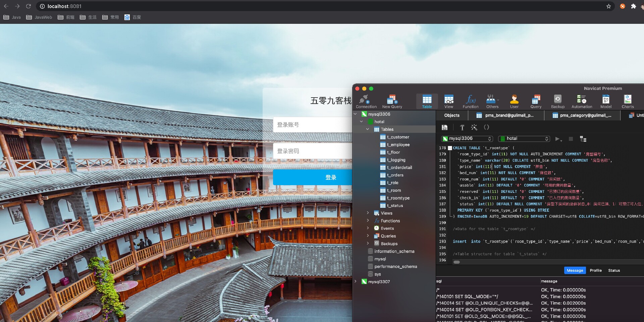The width and height of the screenshot is (644, 322).
Task: Open the Model toolbar button
Action: click(606, 102)
